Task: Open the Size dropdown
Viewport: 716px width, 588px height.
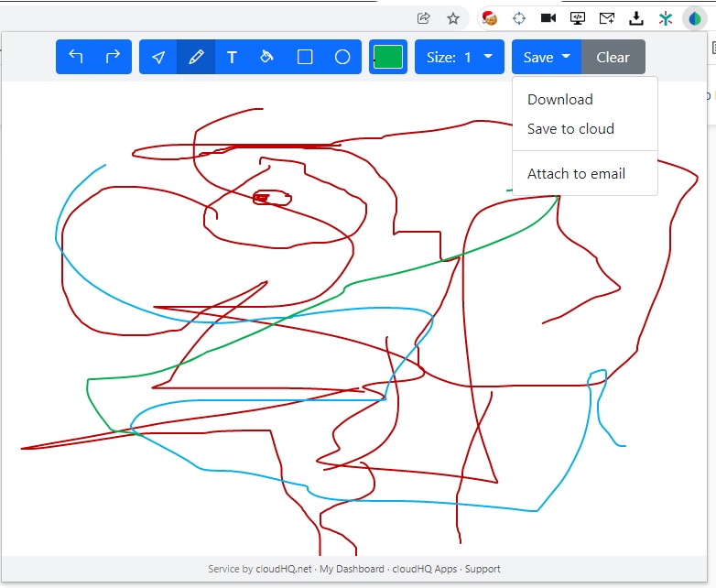Action: coord(460,57)
